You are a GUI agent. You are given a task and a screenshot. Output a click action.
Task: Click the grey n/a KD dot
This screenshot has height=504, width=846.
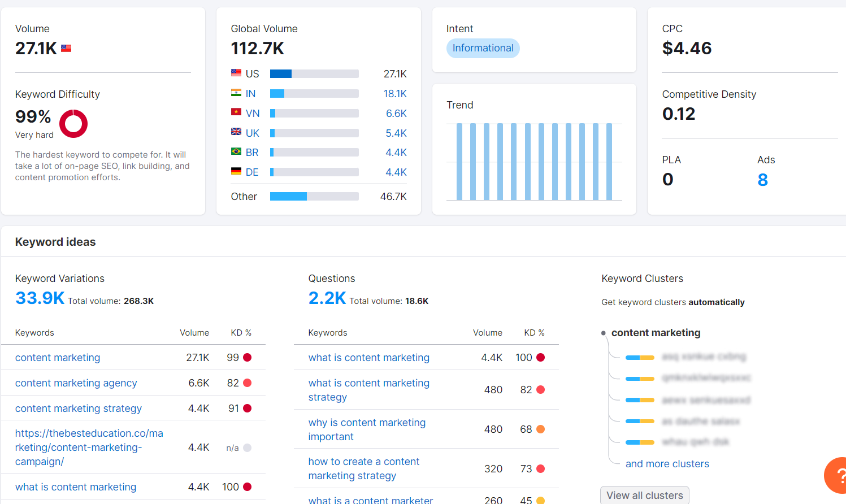(247, 448)
